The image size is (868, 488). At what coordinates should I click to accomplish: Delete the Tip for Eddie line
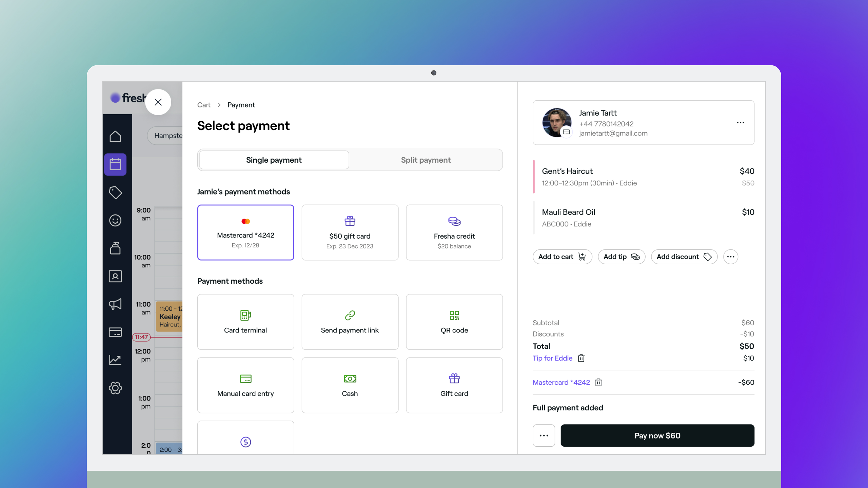tap(581, 358)
